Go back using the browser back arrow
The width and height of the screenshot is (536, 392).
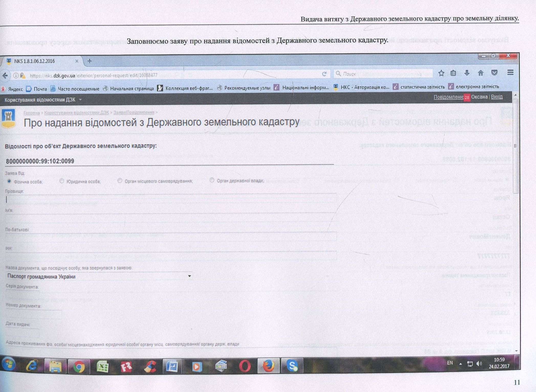click(5, 75)
